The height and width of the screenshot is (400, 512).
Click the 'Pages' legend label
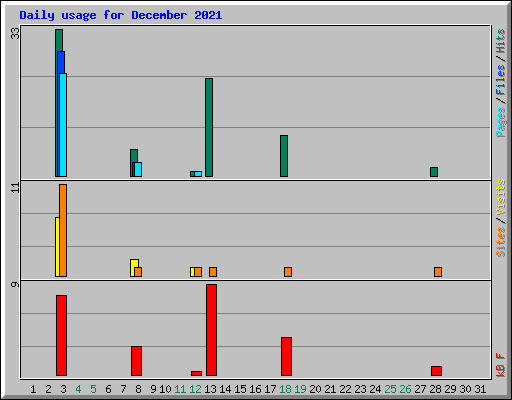(501, 122)
